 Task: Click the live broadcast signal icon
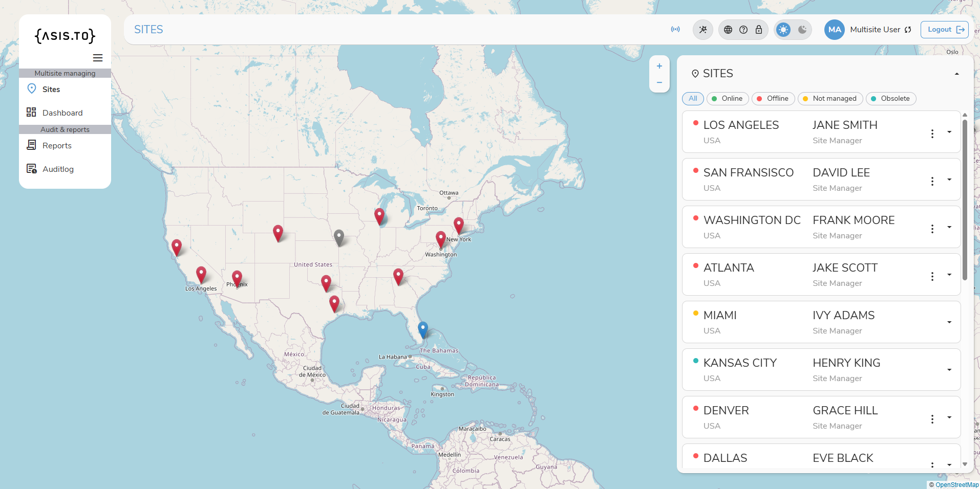click(675, 30)
